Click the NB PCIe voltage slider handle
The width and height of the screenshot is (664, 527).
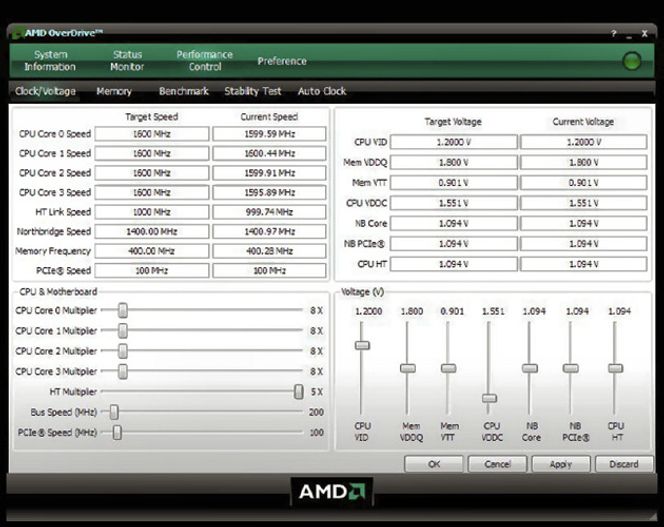click(x=570, y=368)
